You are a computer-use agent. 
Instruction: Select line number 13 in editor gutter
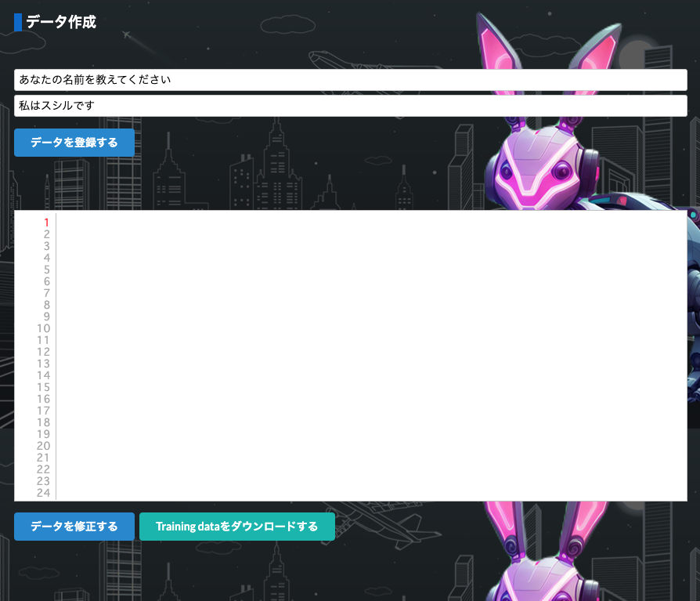pyautogui.click(x=44, y=364)
